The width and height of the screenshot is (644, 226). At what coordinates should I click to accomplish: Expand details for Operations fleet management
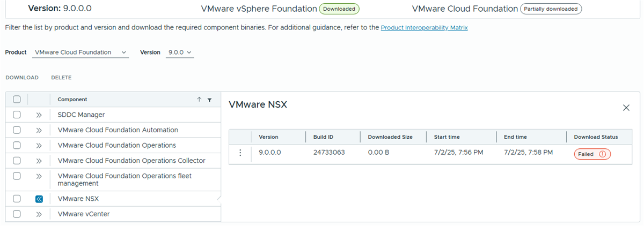pyautogui.click(x=39, y=176)
